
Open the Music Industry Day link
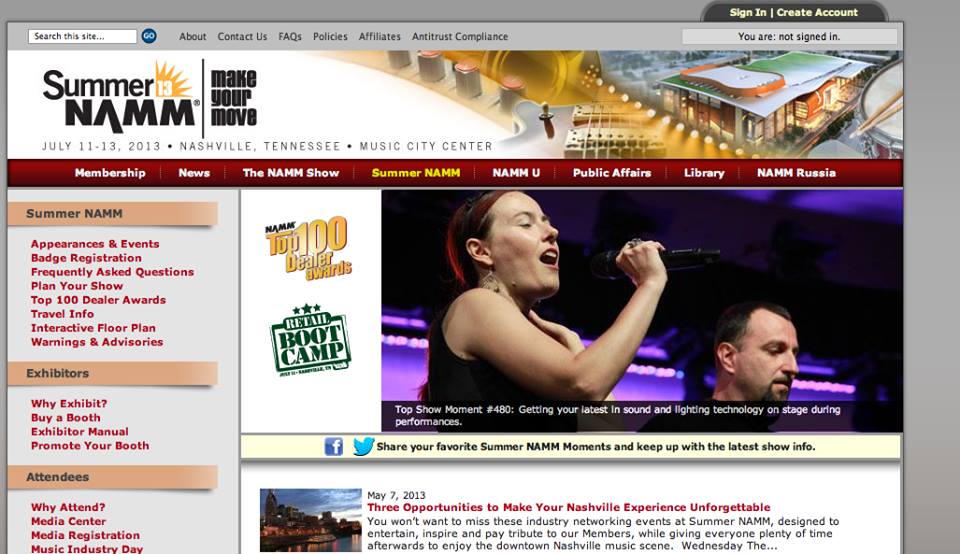pos(87,548)
